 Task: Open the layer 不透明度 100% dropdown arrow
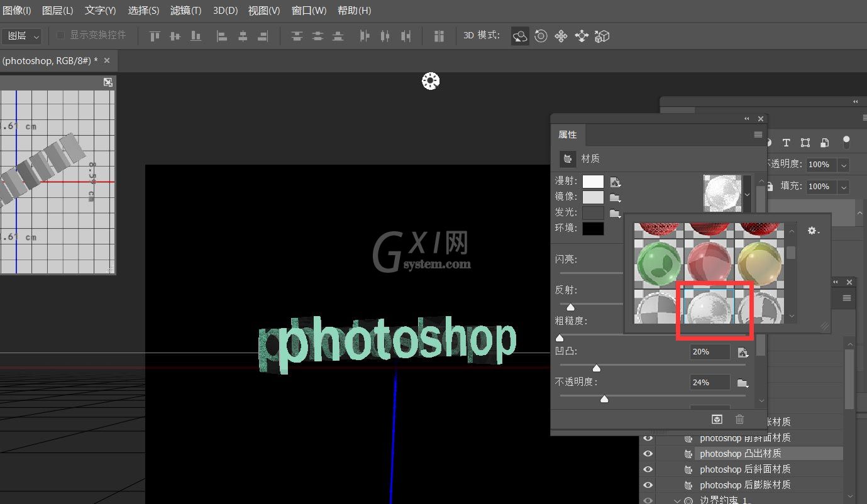(844, 165)
